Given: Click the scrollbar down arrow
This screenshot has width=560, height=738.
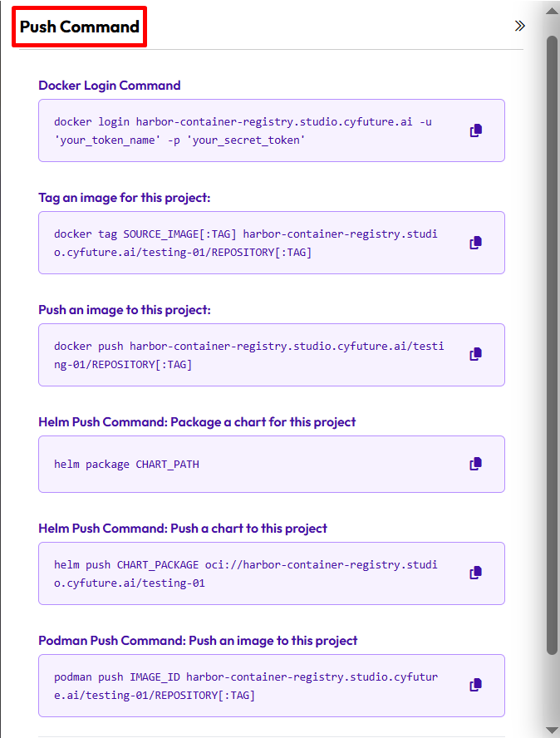Looking at the screenshot, I should click(x=552, y=729).
